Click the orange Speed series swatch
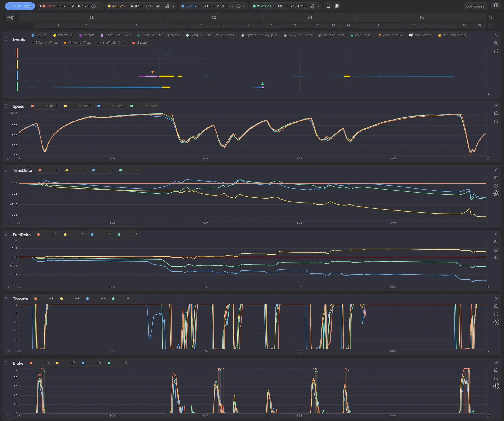504x421 pixels. 32,106
